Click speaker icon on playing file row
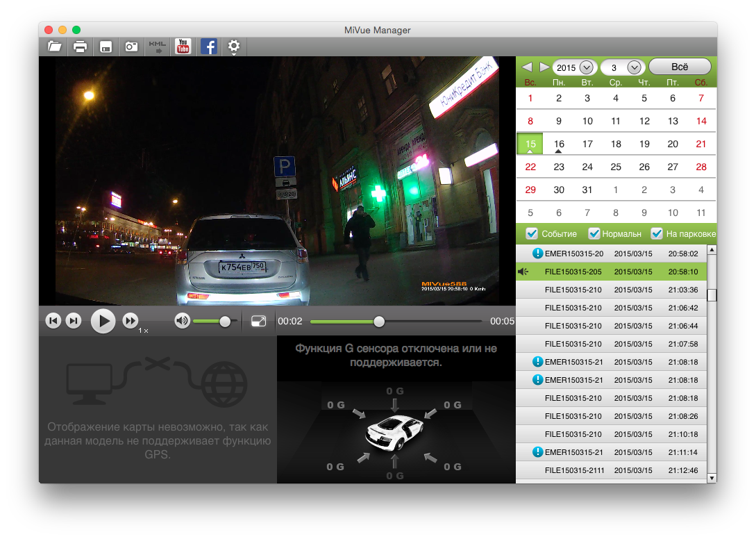The height and width of the screenshot is (539, 756). (523, 272)
